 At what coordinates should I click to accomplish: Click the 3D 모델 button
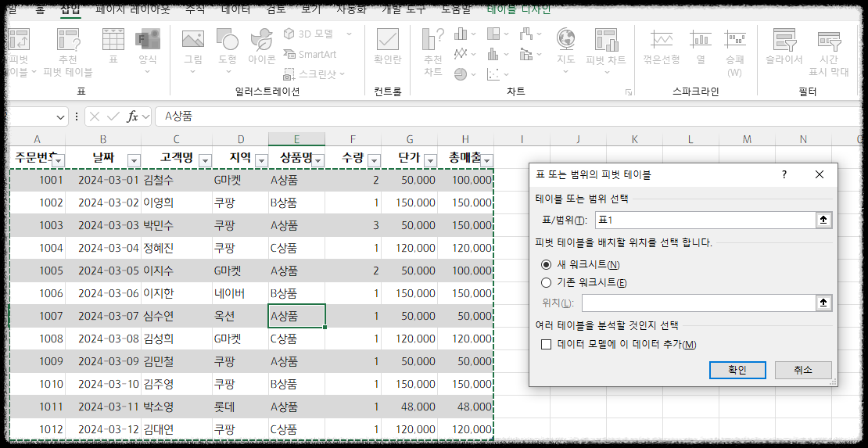[317, 34]
